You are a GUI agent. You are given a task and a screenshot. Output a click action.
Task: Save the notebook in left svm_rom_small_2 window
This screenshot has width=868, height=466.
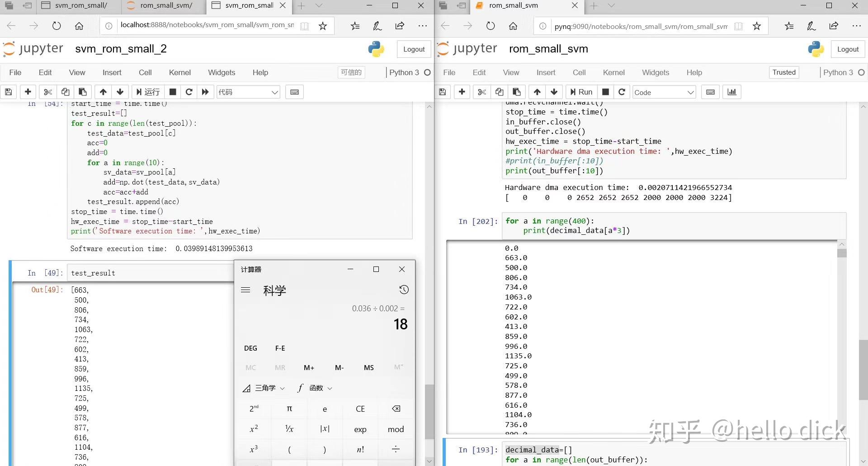pos(9,92)
